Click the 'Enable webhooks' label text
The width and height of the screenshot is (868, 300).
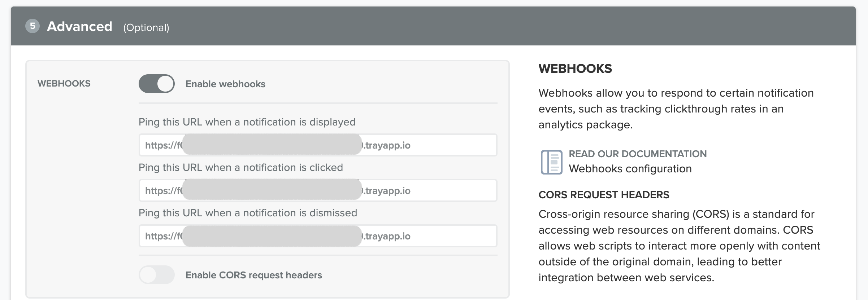coord(225,84)
